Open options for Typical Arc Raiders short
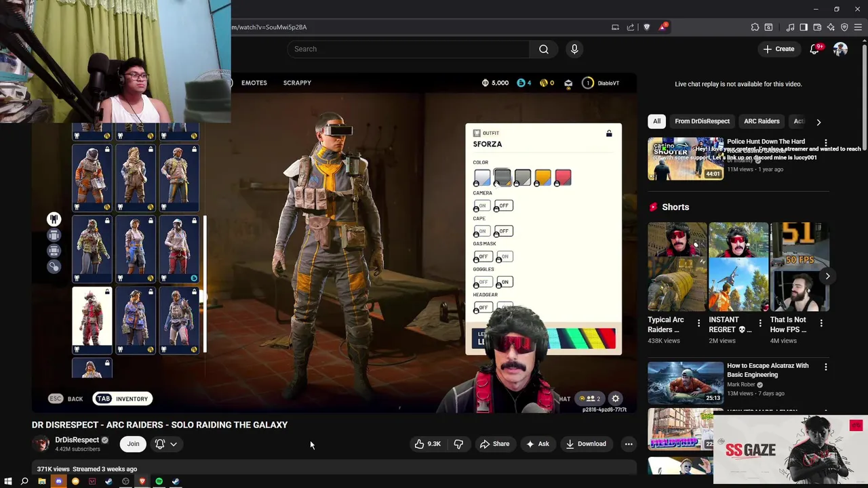The image size is (868, 488). [698, 323]
